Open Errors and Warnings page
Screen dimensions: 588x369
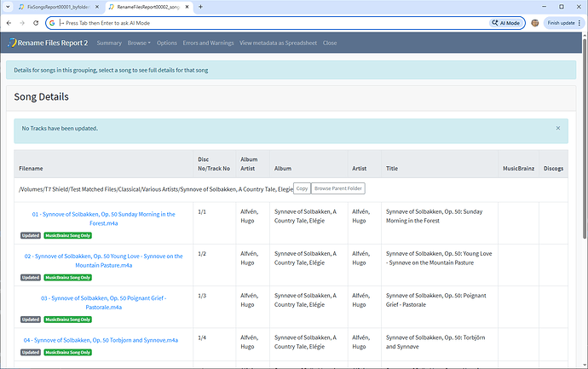pos(208,43)
